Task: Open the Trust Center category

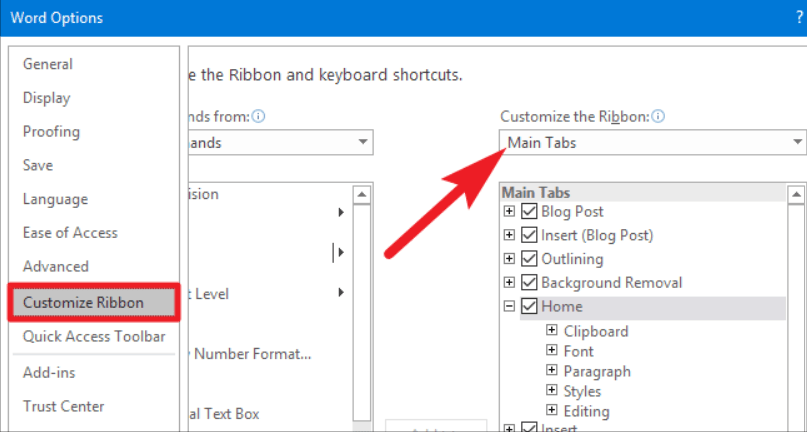Action: (63, 406)
